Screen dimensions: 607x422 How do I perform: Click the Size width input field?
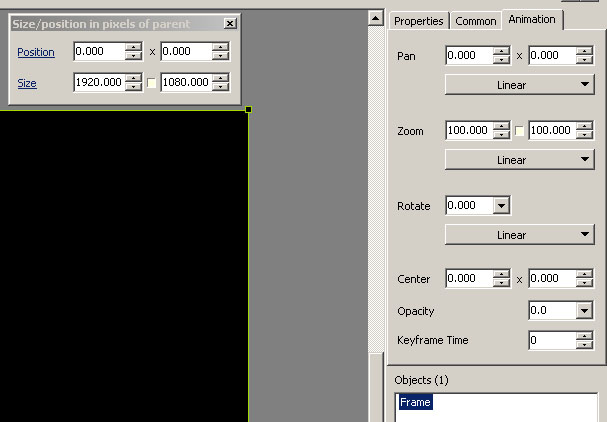coord(99,83)
